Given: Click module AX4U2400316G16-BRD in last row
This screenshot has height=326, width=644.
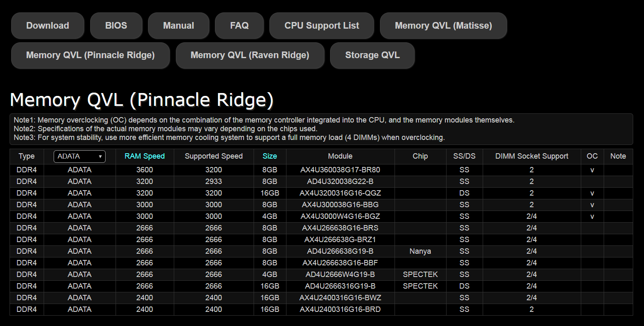Looking at the screenshot, I should [340, 309].
